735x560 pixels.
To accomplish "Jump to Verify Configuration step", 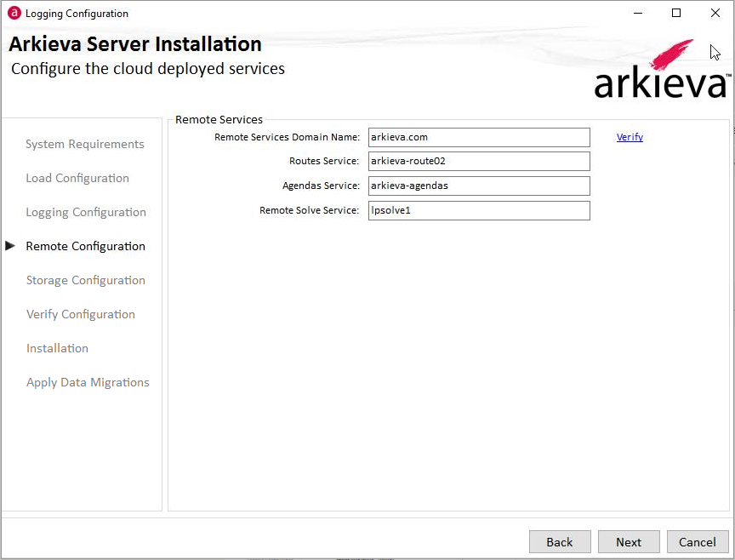I will click(81, 314).
